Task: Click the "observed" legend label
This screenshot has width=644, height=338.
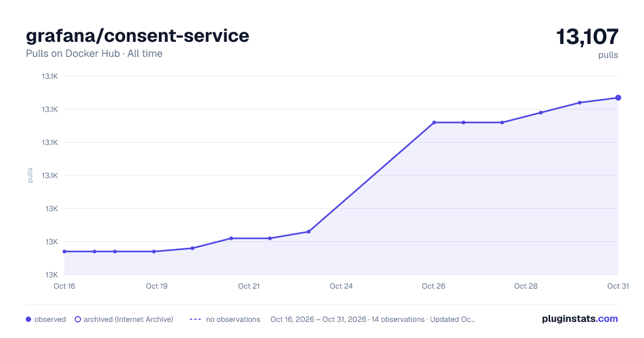Action: pos(50,319)
